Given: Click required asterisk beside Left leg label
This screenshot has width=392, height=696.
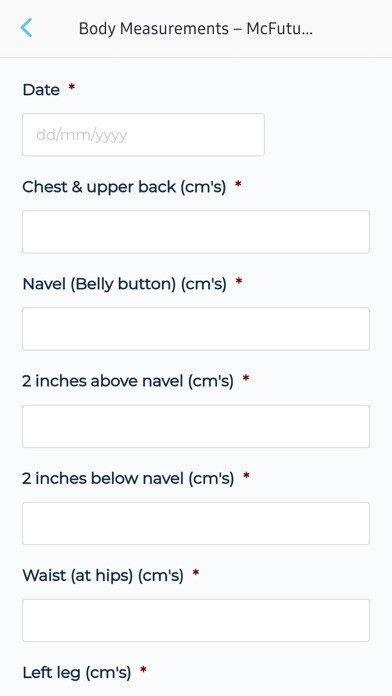Looking at the screenshot, I should 143,670.
